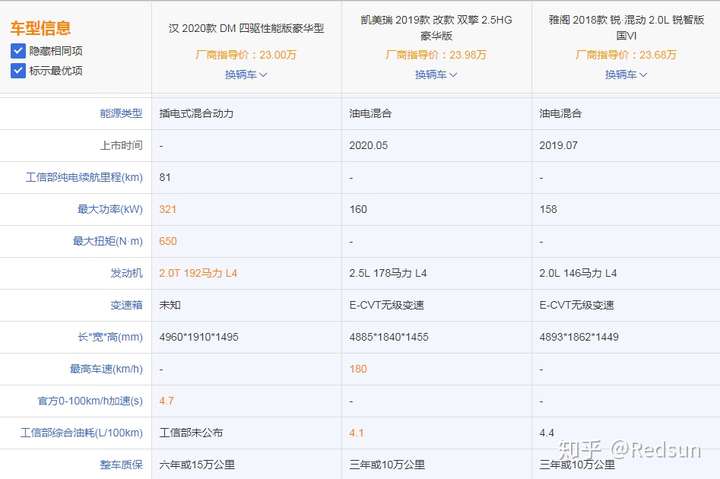Open 换辆车 dropdown under 雅阁 2018款
The image size is (720, 479).
coord(626,74)
